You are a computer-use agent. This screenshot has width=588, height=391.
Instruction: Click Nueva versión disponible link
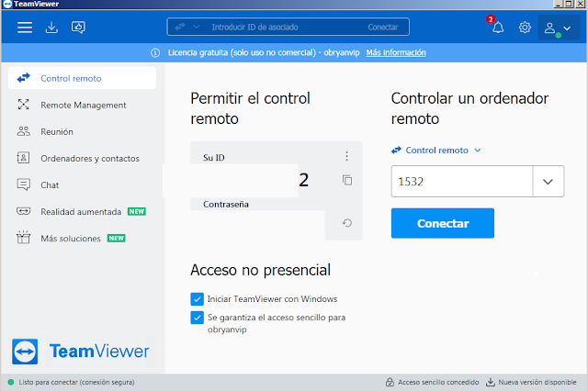(537, 383)
